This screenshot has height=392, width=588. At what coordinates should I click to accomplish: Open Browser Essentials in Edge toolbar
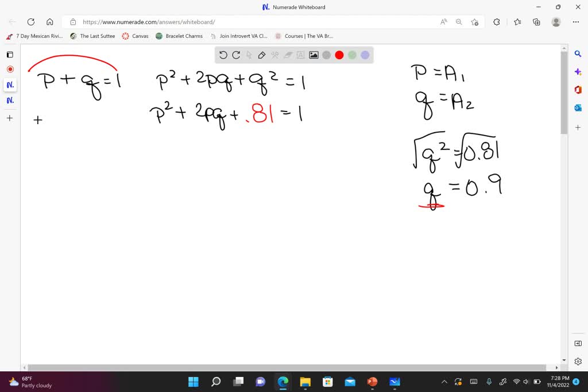[535, 22]
